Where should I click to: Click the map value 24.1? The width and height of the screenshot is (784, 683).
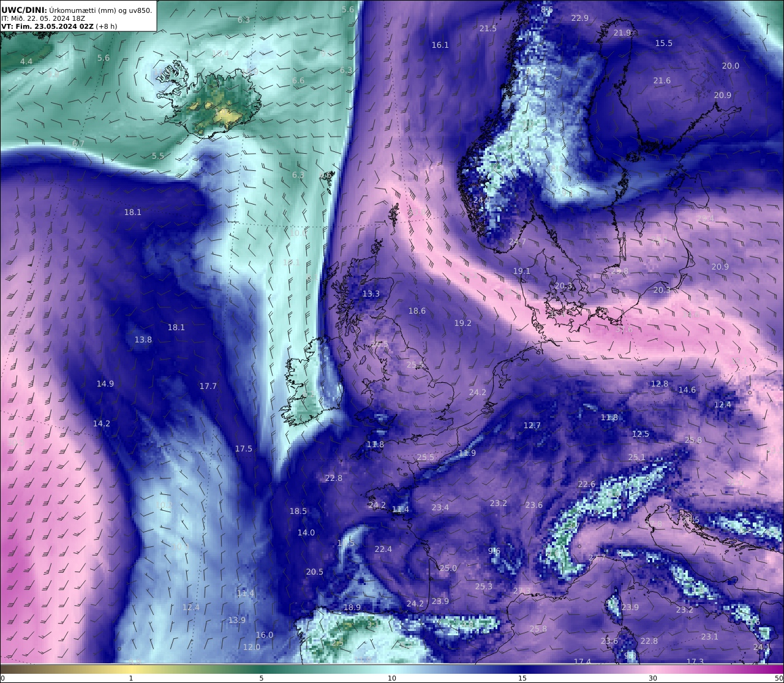762,647
